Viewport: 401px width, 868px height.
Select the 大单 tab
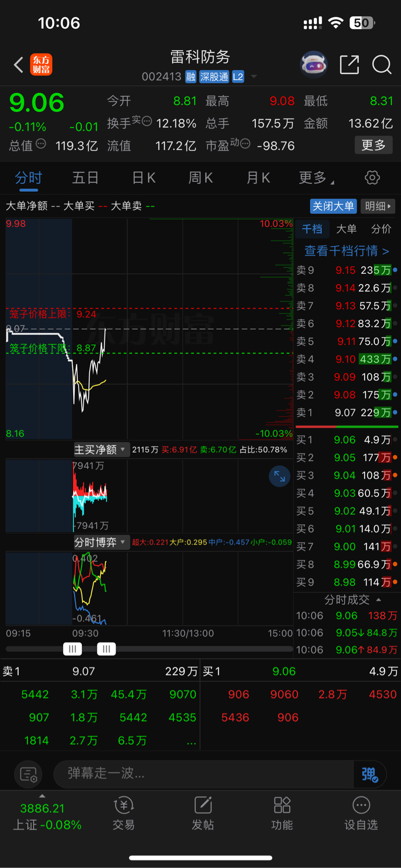pyautogui.click(x=346, y=229)
